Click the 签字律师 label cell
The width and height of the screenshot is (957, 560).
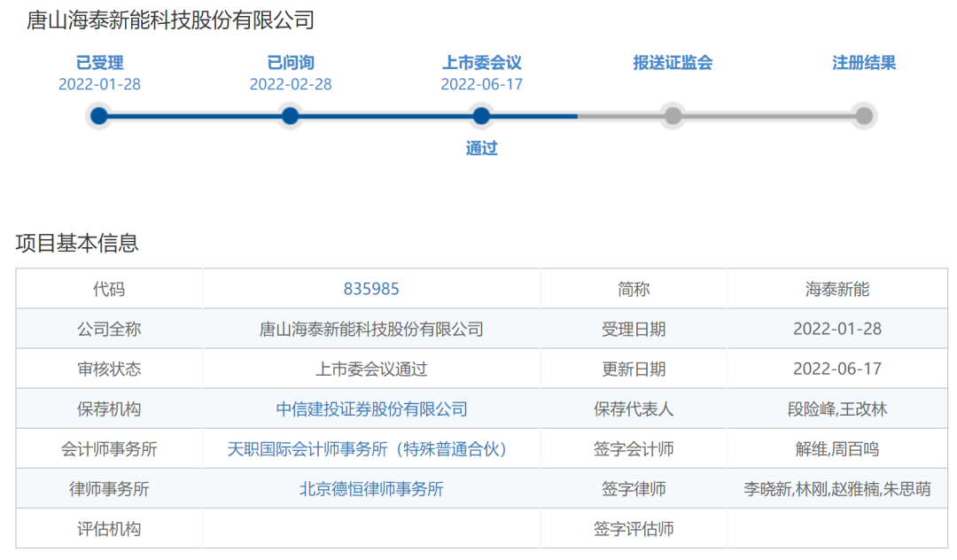tap(634, 488)
